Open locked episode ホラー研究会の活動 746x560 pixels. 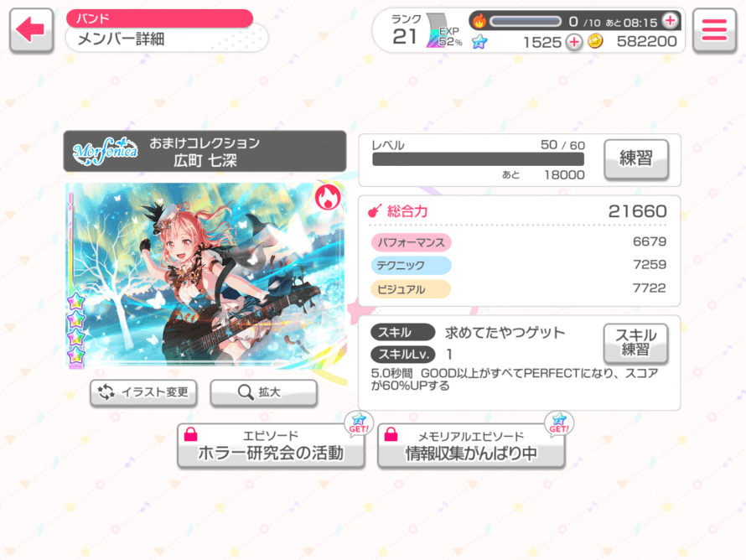click(272, 446)
